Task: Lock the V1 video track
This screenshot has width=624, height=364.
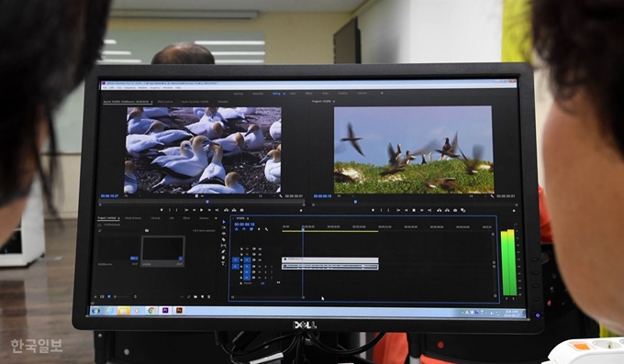Action: 241,259
